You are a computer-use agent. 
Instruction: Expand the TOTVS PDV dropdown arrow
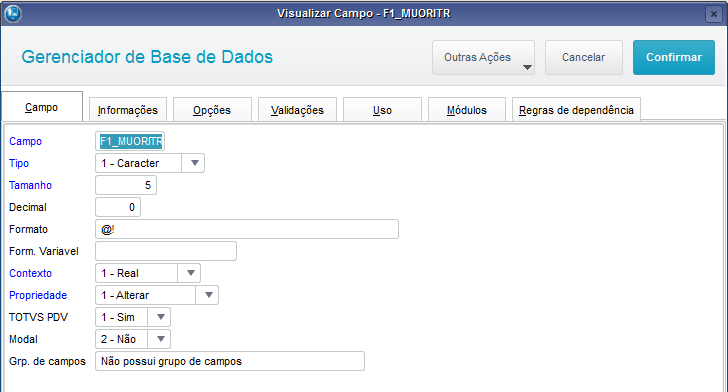pyautogui.click(x=161, y=317)
